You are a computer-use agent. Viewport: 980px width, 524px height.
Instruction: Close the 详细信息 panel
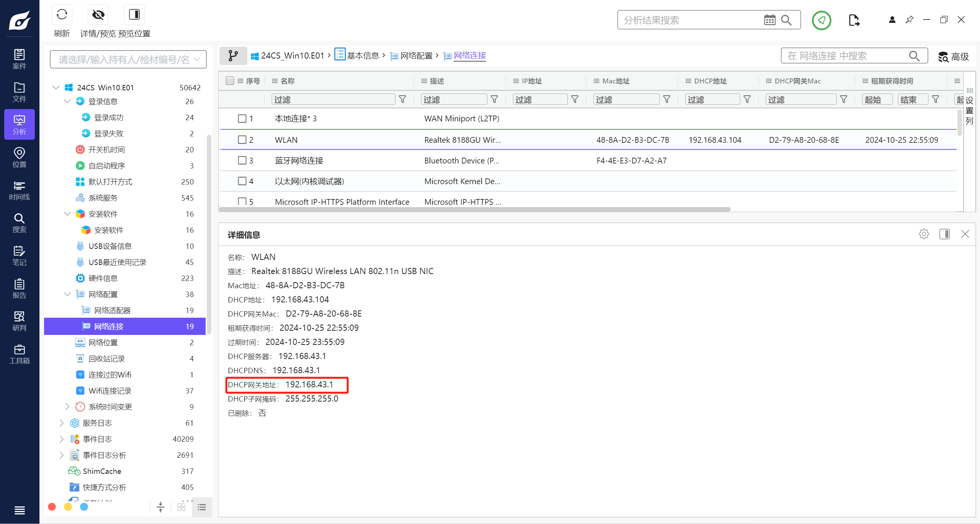coord(965,234)
